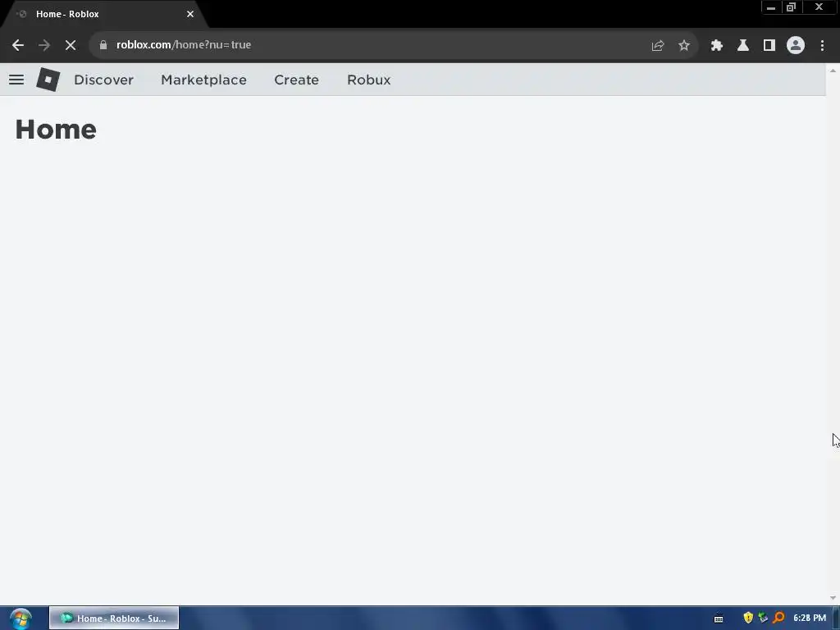Image resolution: width=840 pixels, height=630 pixels.
Task: Select the Home - Roblox browser tab
Action: 105,15
